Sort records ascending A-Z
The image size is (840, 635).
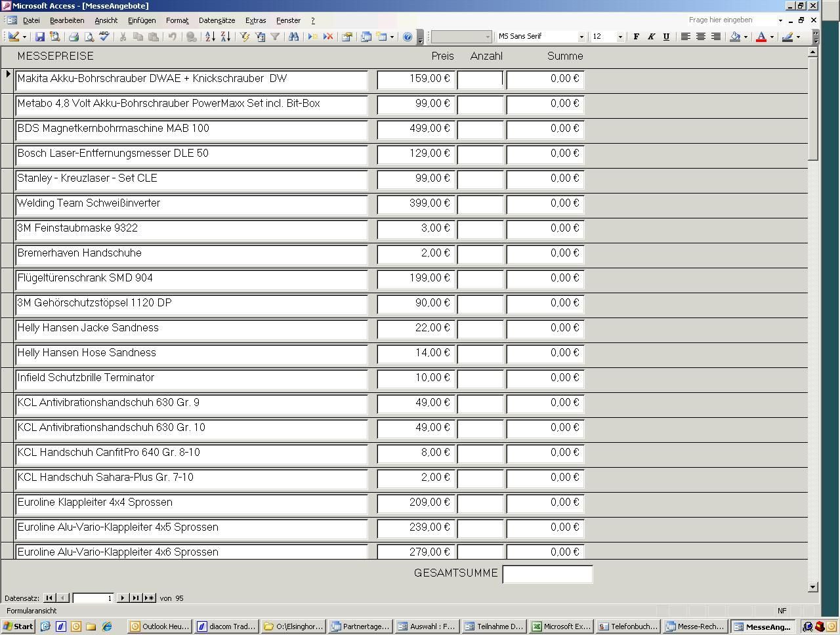coord(210,37)
